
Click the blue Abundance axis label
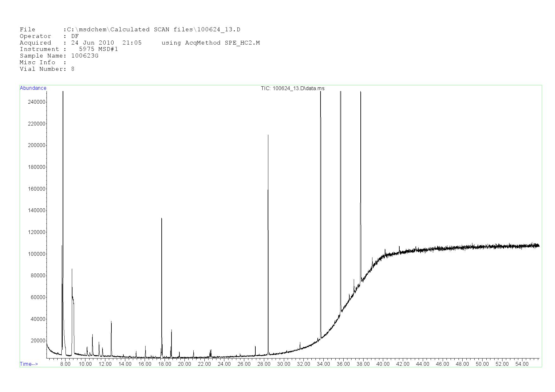[x=33, y=88]
